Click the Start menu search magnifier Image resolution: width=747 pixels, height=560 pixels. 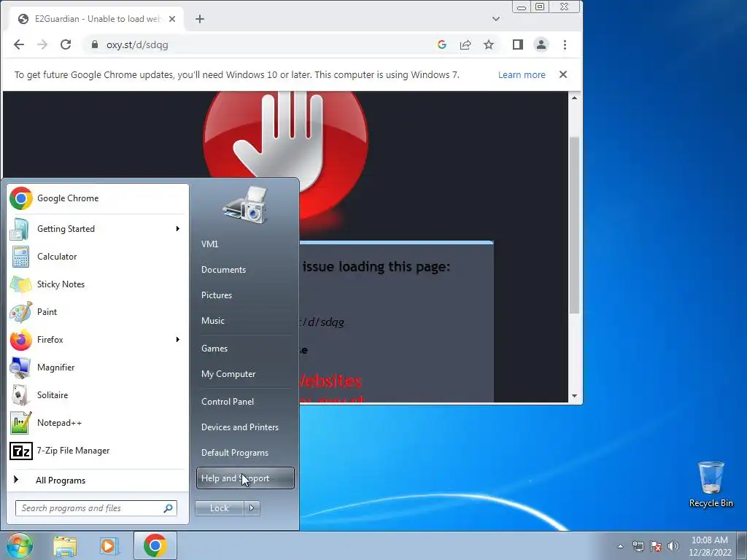point(169,508)
